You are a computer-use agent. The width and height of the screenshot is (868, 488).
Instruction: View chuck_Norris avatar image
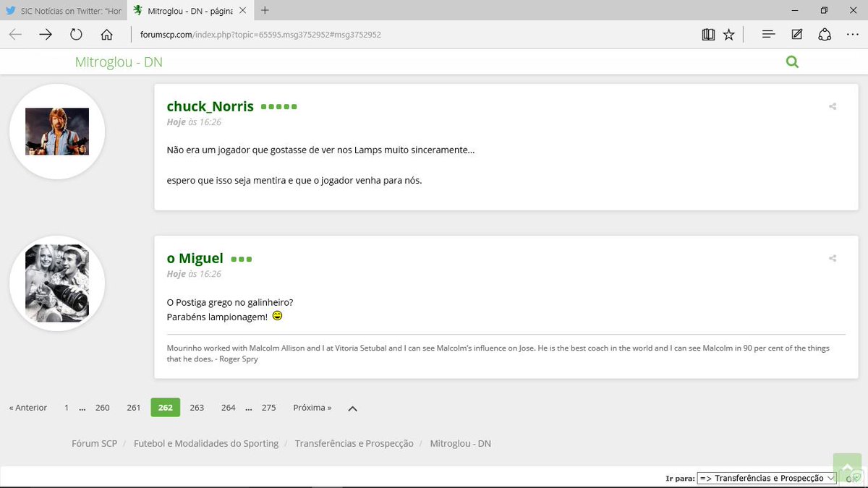click(57, 132)
